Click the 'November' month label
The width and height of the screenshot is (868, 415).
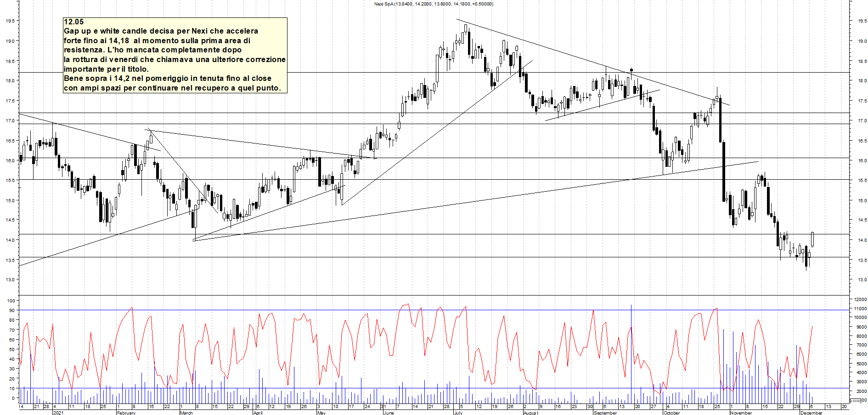(741, 413)
